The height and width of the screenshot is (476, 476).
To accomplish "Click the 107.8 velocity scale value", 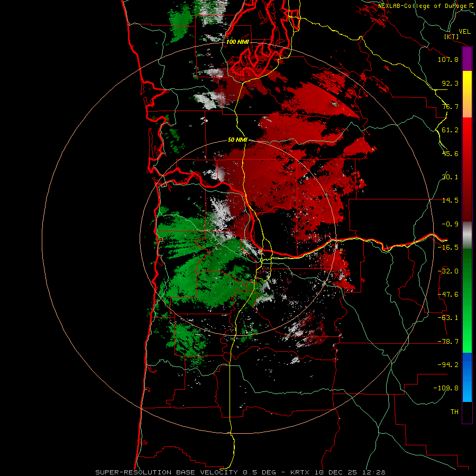I will tap(448, 59).
